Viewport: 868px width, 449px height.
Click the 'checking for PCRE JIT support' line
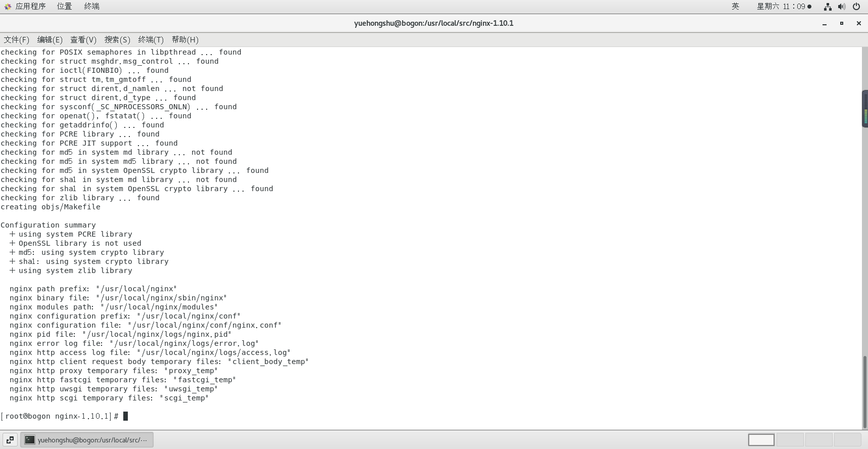coord(89,143)
